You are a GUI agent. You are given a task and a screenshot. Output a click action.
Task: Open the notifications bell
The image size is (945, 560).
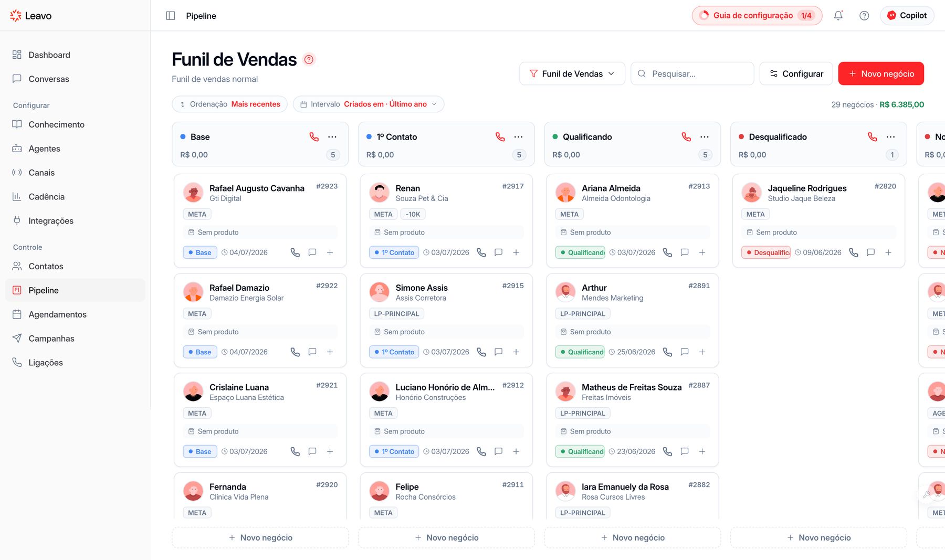pyautogui.click(x=838, y=16)
